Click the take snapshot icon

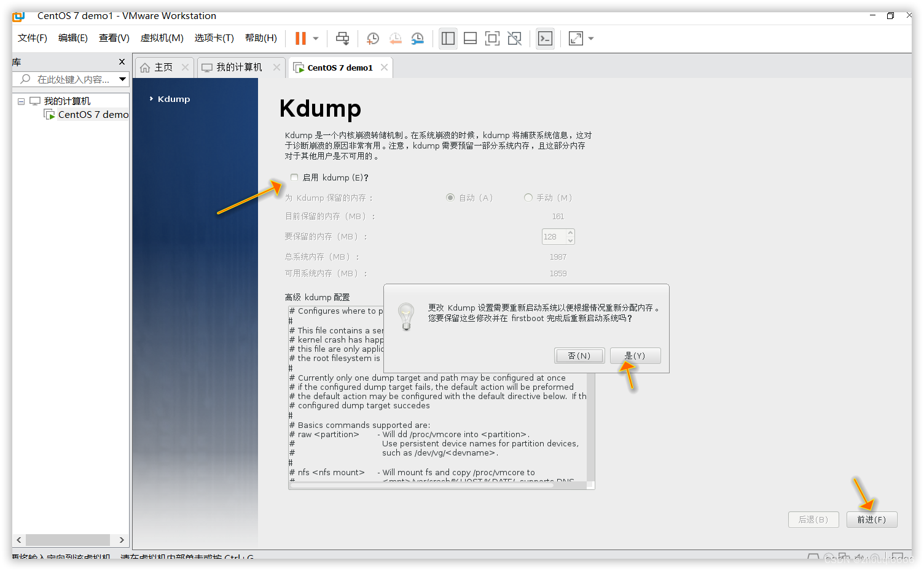tap(373, 39)
